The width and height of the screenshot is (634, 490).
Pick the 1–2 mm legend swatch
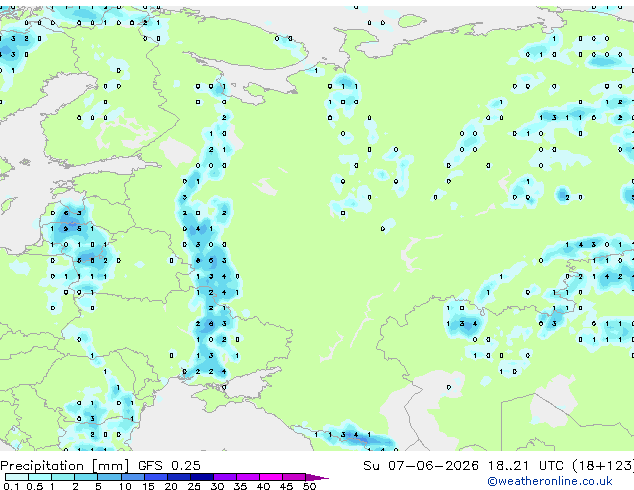click(x=63, y=477)
